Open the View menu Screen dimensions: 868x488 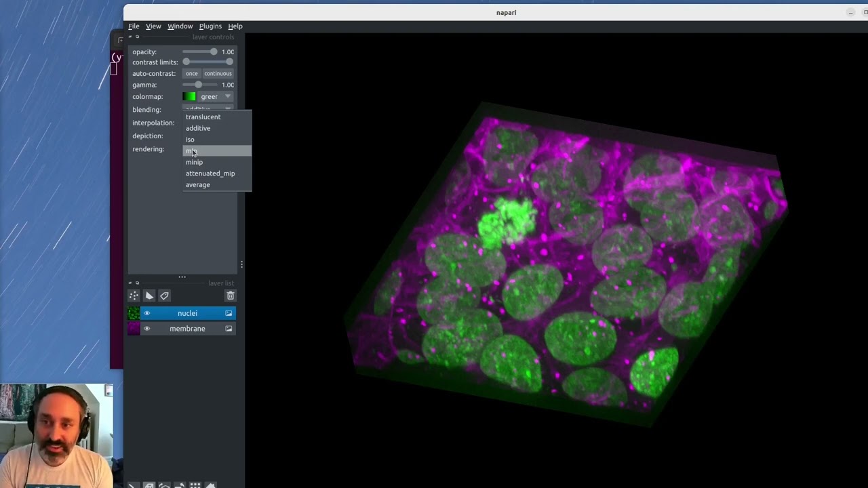click(x=153, y=26)
